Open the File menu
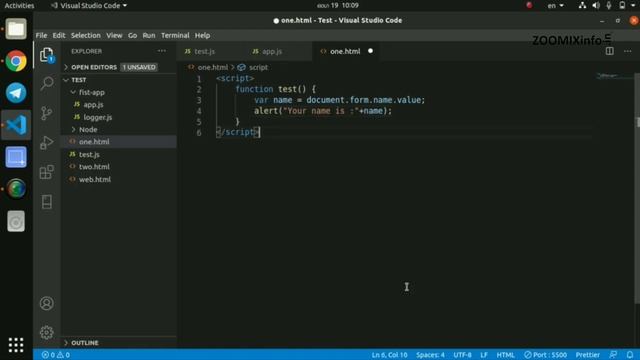 [x=41, y=36]
